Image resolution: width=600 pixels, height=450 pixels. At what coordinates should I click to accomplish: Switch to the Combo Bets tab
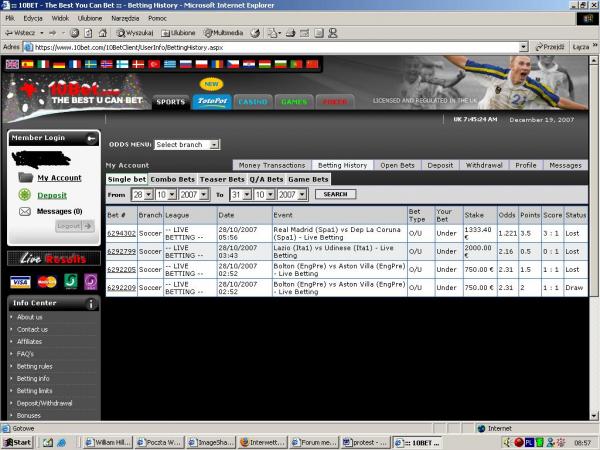pos(172,179)
